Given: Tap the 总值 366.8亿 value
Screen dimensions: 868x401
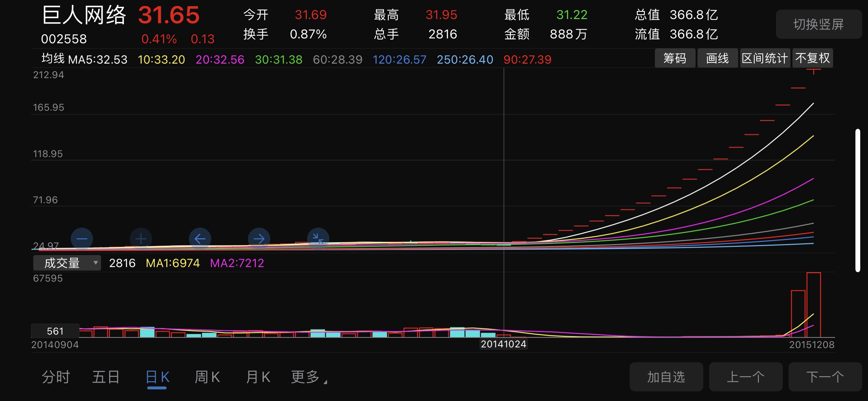Looking at the screenshot, I should pyautogui.click(x=694, y=15).
